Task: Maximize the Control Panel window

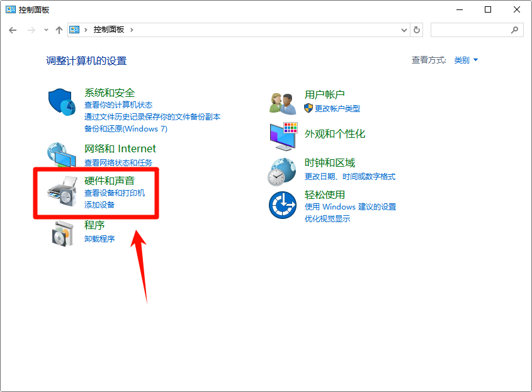Action: [488, 9]
